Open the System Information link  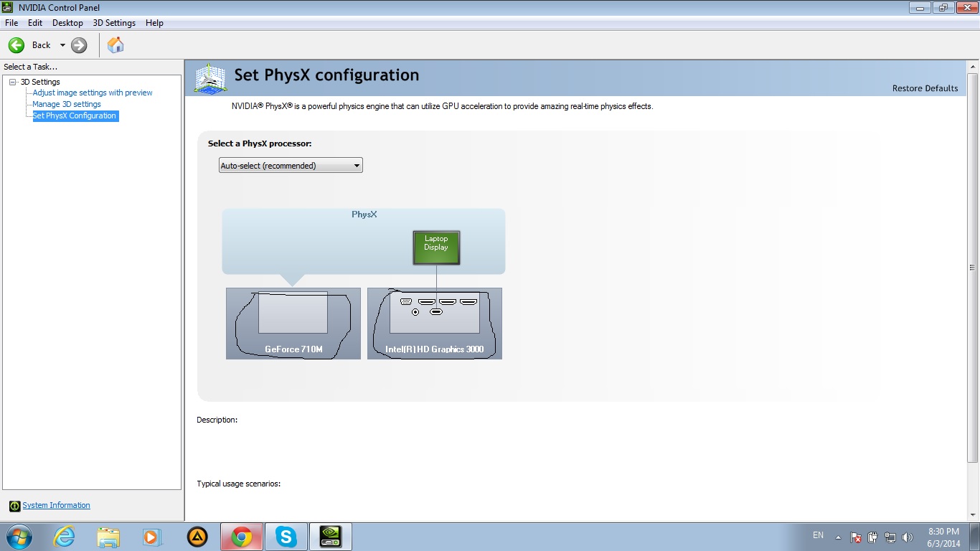tap(56, 505)
